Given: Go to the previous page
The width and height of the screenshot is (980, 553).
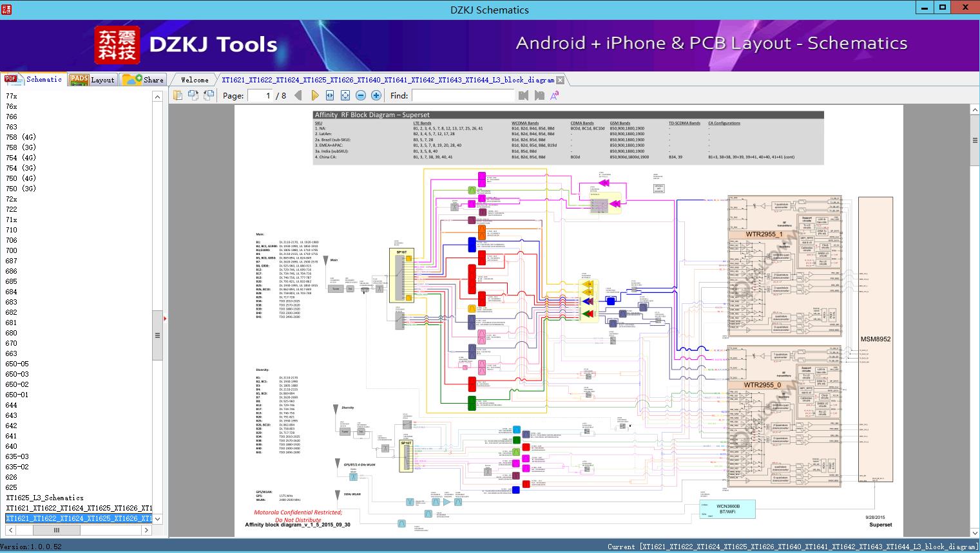Looking at the screenshot, I should tap(298, 95).
